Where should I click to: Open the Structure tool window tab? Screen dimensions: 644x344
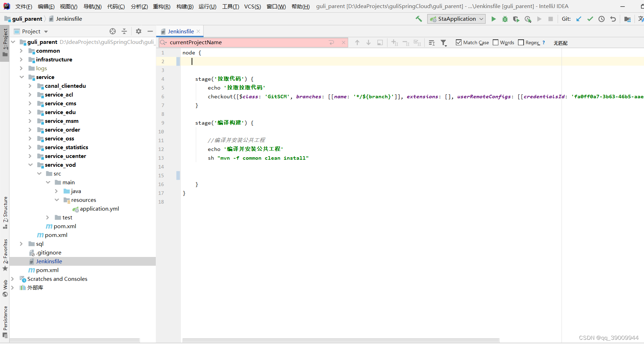tap(5, 212)
